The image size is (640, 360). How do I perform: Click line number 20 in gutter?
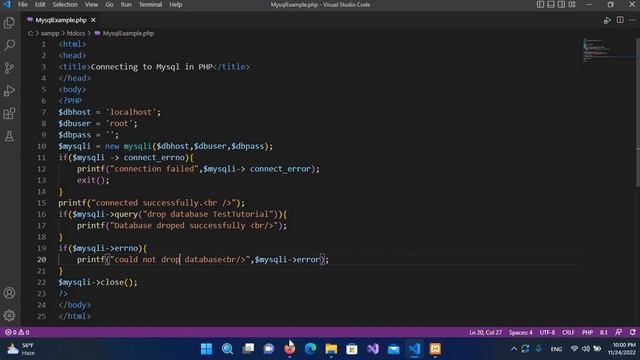[42, 260]
